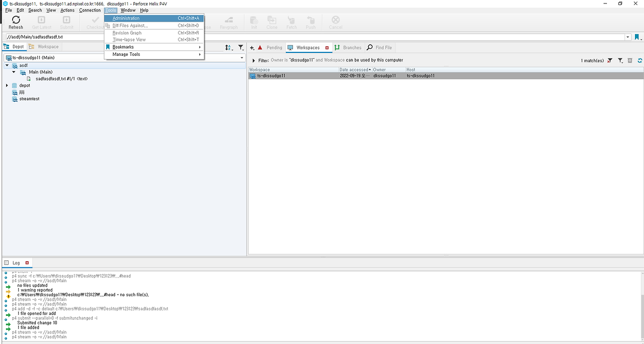
Task: Open the Bookmarks submenu
Action: click(x=153, y=47)
